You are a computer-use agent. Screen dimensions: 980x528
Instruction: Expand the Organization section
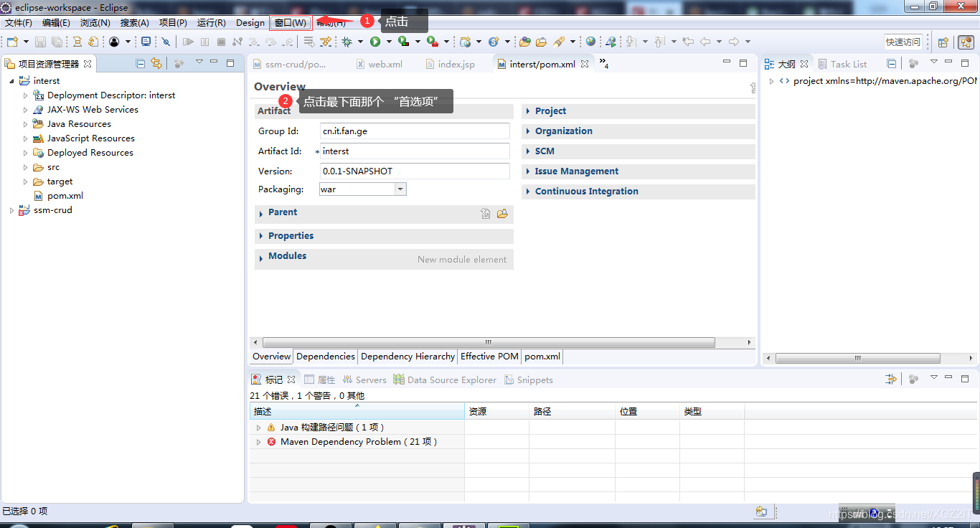(528, 131)
